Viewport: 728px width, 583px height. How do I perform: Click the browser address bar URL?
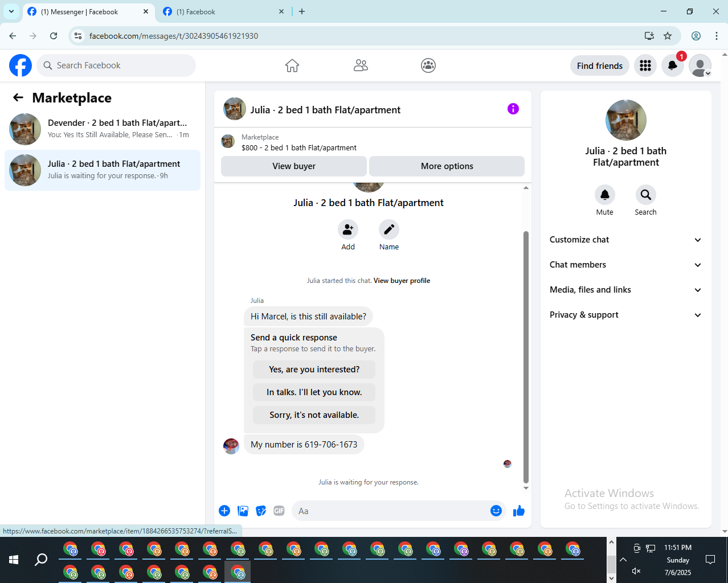[174, 36]
